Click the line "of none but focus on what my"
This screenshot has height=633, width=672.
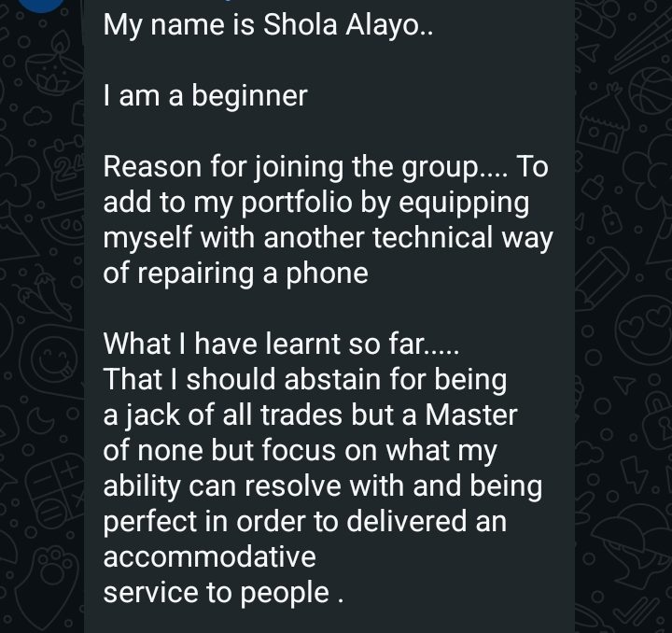click(x=300, y=451)
